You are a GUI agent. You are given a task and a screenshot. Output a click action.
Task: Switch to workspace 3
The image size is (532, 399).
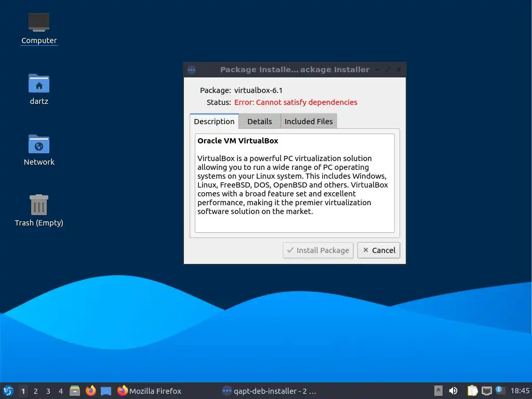coord(48,391)
